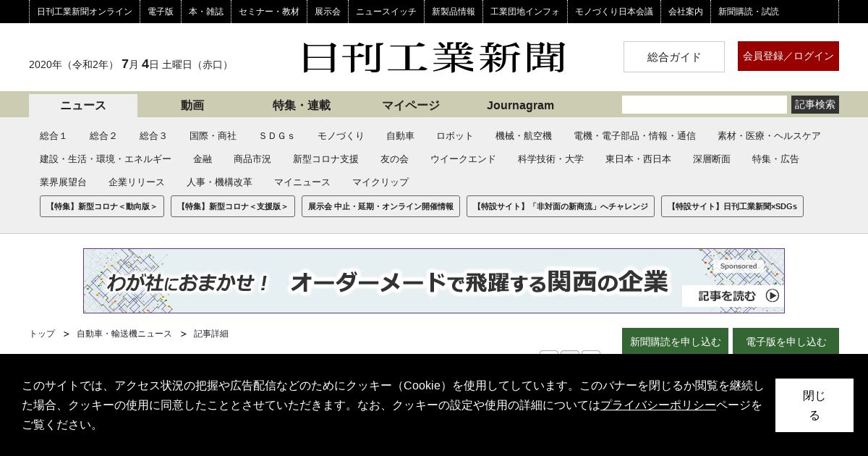This screenshot has width=868, height=456.
Task: Switch to the 動画 tab
Action: coord(192,106)
